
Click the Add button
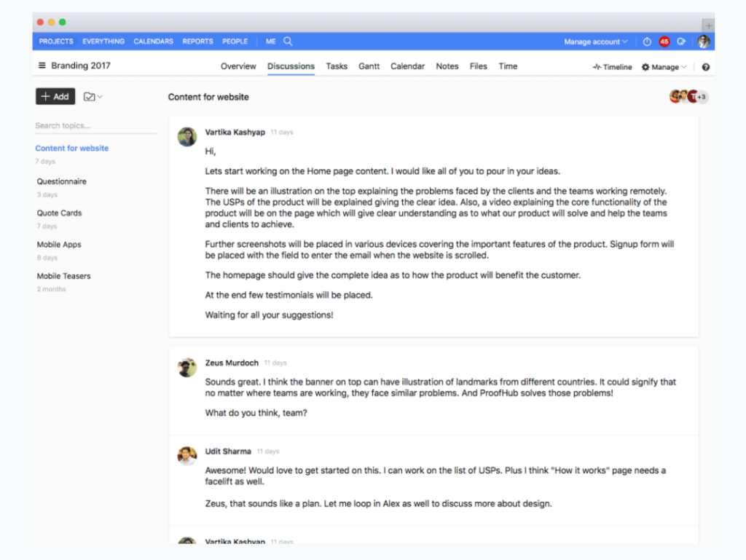(55, 97)
